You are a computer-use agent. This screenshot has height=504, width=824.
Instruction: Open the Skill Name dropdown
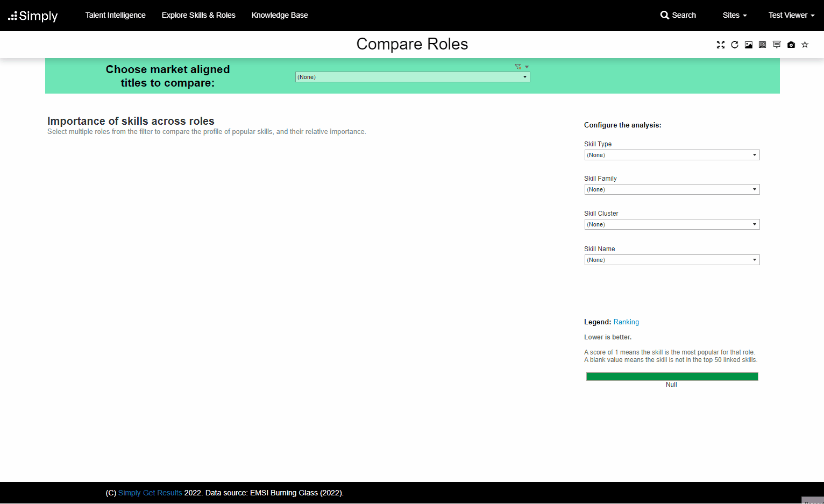click(672, 260)
